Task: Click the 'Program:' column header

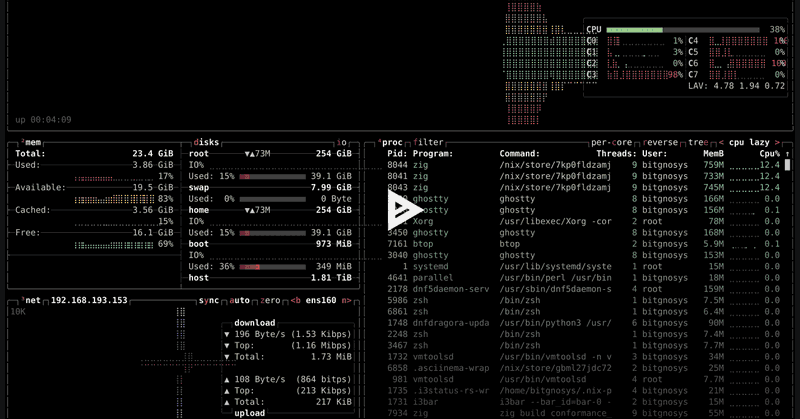Action: (x=433, y=154)
